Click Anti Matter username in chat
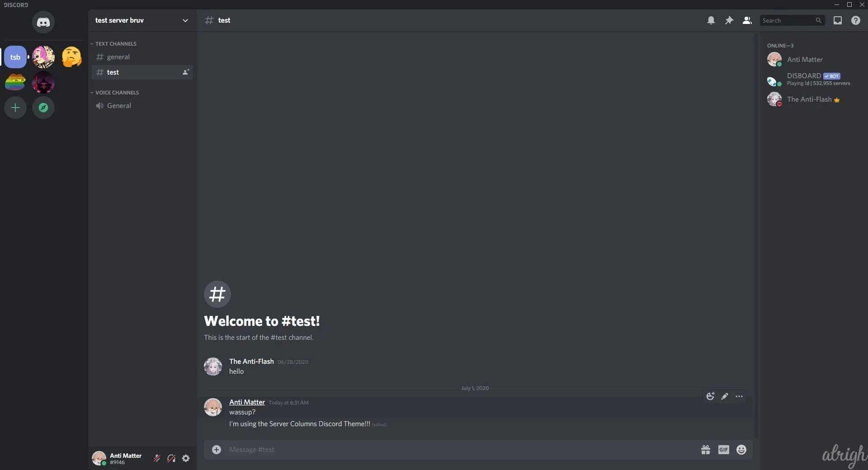The image size is (868, 470). click(x=247, y=402)
